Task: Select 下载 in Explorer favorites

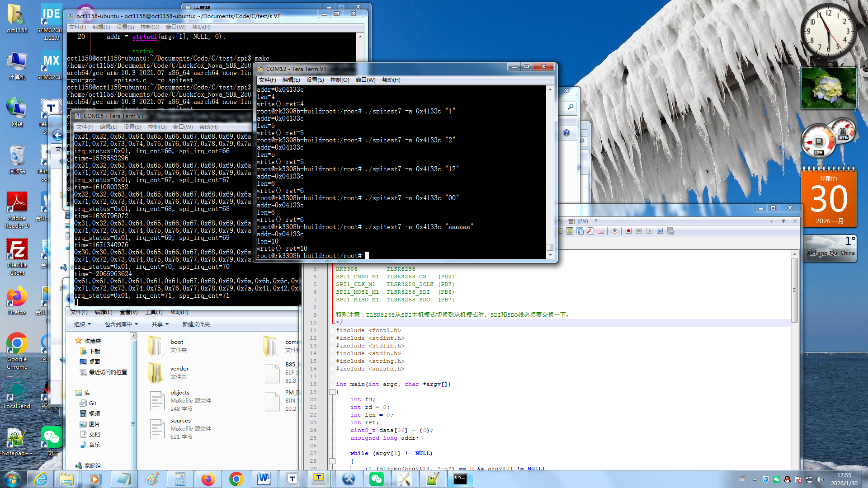Action: tap(94, 352)
